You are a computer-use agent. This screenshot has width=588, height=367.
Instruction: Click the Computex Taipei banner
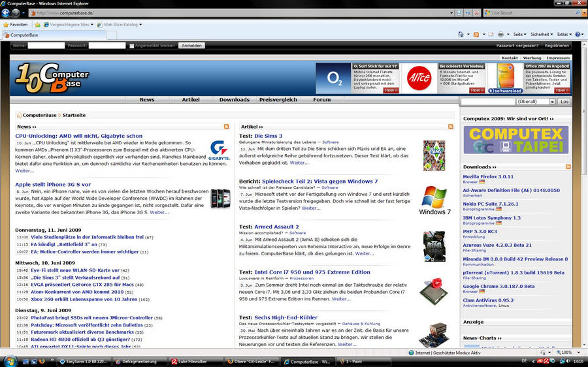(516, 140)
